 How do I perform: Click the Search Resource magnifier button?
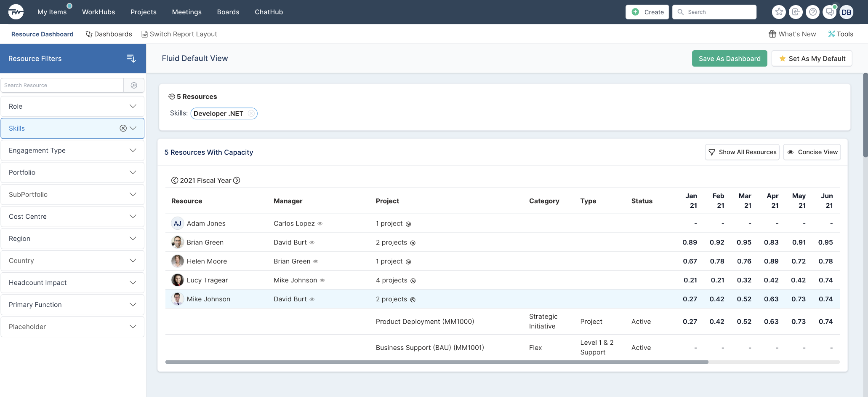[134, 85]
